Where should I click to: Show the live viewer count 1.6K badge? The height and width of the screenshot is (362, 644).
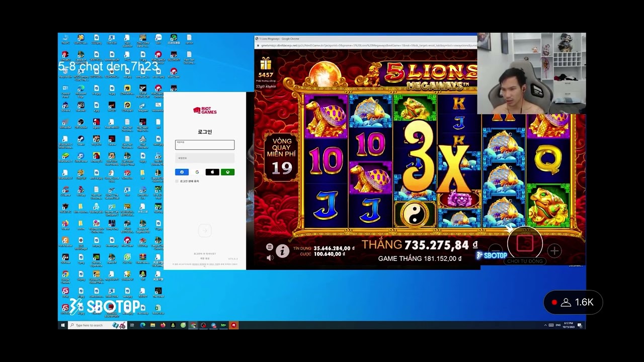(x=573, y=302)
